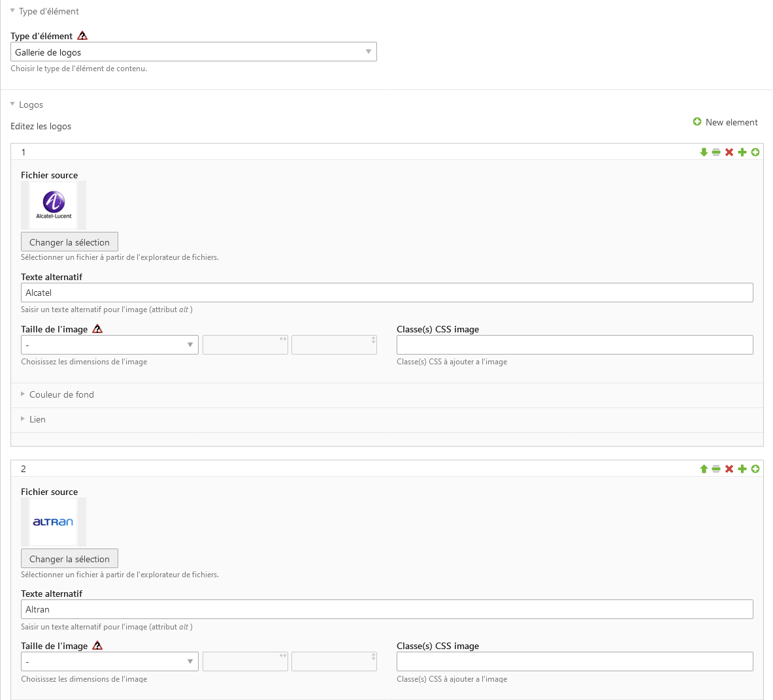Focus logo 1 Classe(s) CSS image field
This screenshot has height=700, width=773.
click(575, 345)
